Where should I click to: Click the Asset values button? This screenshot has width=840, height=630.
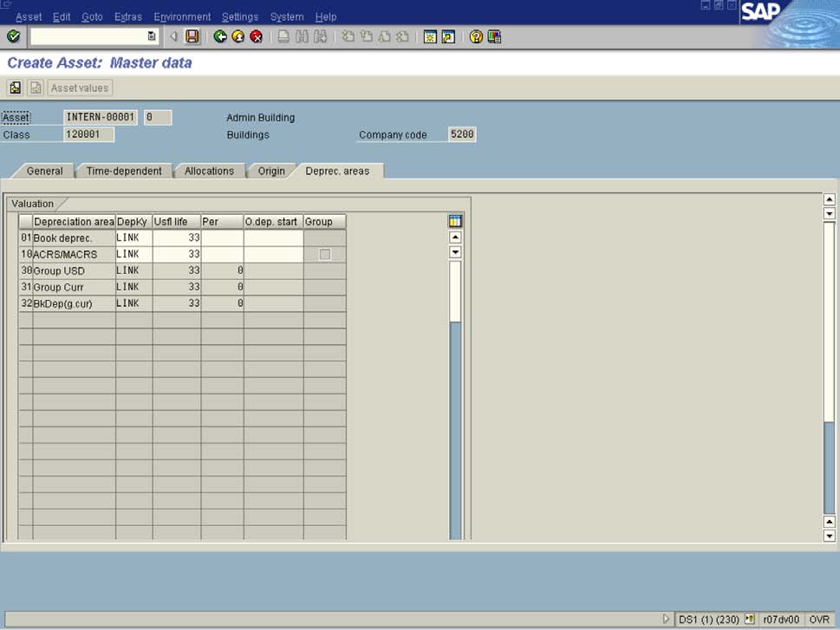(80, 88)
